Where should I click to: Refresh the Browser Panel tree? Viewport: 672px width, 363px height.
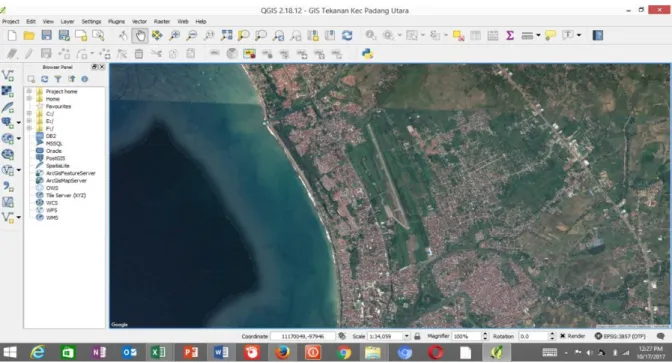click(45, 79)
